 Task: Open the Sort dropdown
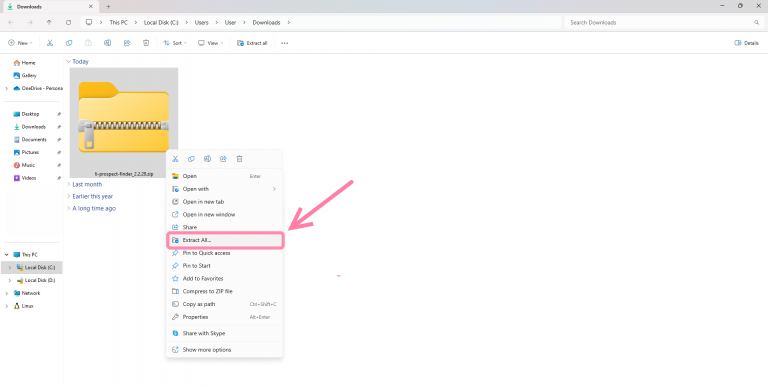click(x=175, y=43)
